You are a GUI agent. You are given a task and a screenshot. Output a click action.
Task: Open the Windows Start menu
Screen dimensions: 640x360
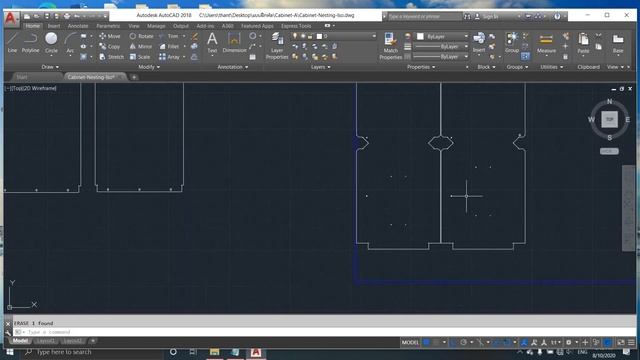10,352
